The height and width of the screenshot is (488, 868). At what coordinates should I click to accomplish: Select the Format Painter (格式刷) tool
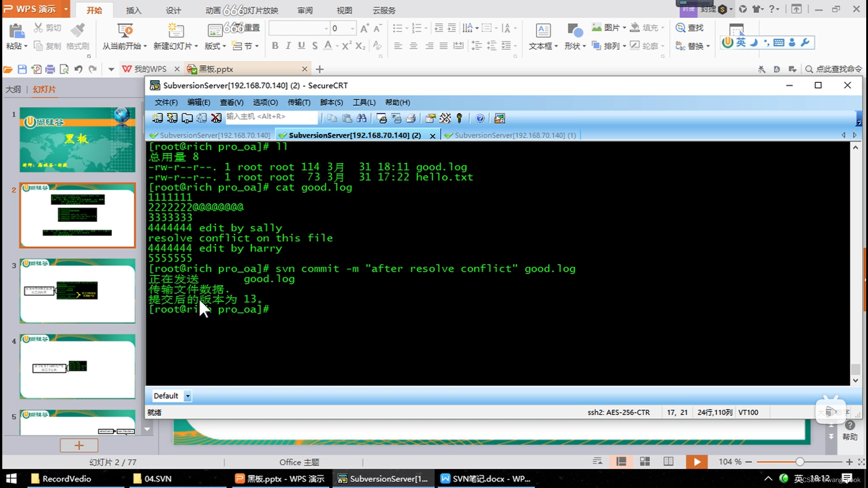tap(78, 36)
